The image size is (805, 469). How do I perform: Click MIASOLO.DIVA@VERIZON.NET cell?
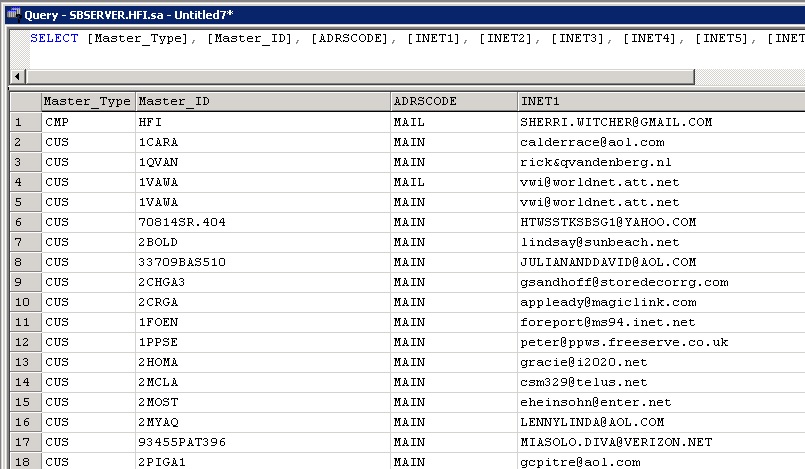[661, 442]
